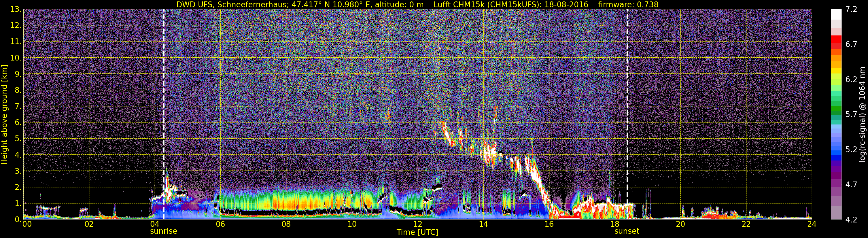Click the dashed sunrise marker line
This screenshot has width=868, height=238.
pyautogui.click(x=163, y=114)
